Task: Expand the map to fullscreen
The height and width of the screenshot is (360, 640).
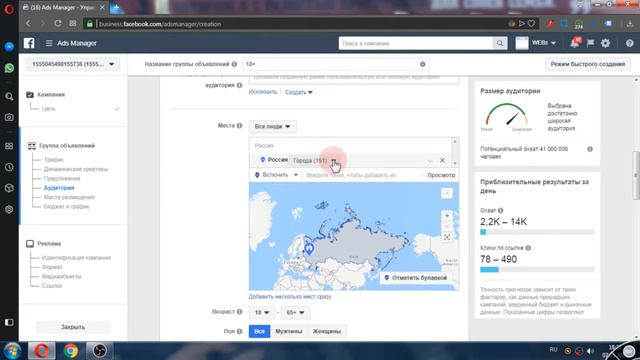Action: [x=447, y=237]
